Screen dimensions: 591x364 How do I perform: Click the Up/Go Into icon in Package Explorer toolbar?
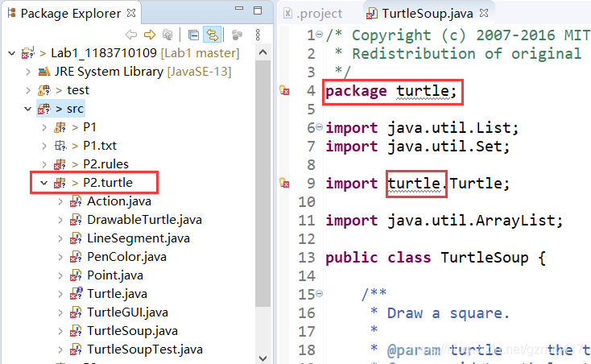(167, 35)
